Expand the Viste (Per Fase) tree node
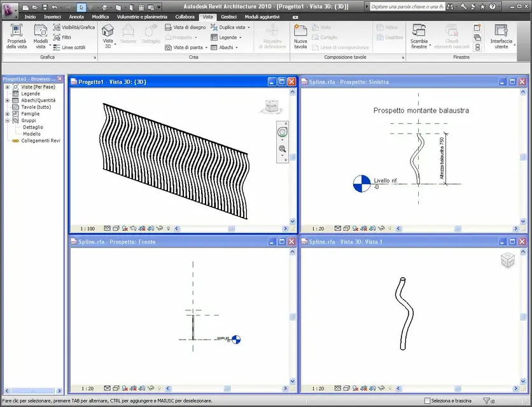This screenshot has width=532, height=407. (7, 87)
